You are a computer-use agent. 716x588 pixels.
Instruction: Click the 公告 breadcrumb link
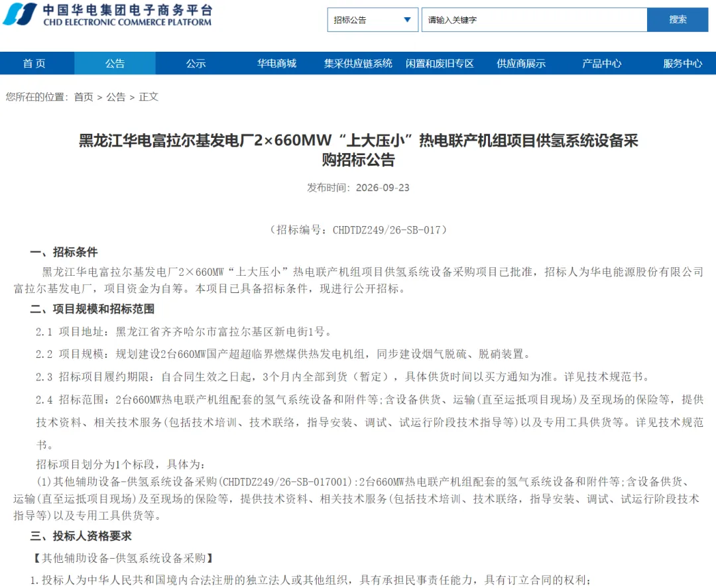(x=116, y=97)
